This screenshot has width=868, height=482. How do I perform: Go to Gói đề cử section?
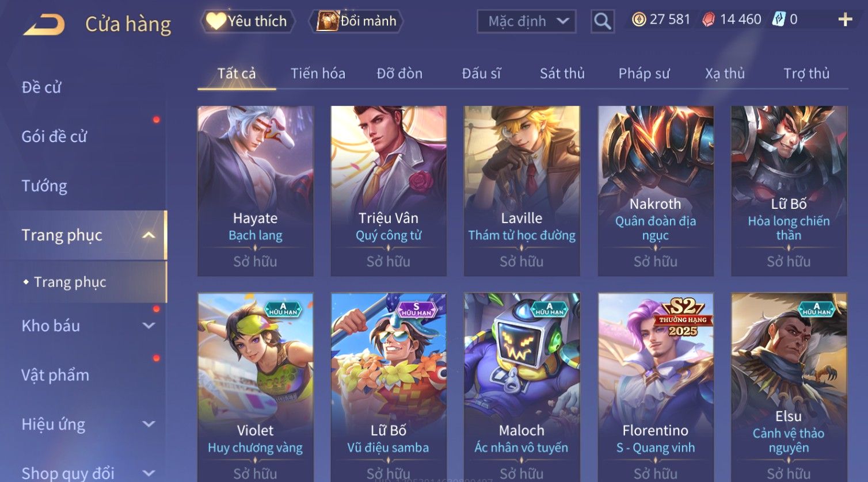(54, 136)
